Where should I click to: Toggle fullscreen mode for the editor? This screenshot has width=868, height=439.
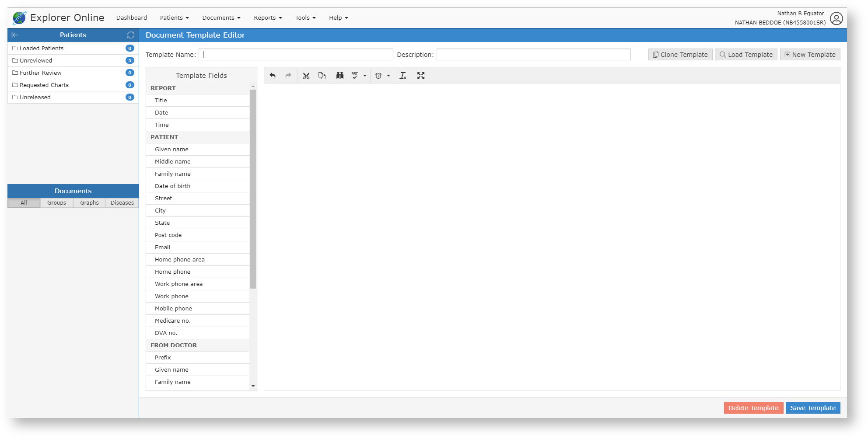click(x=421, y=76)
